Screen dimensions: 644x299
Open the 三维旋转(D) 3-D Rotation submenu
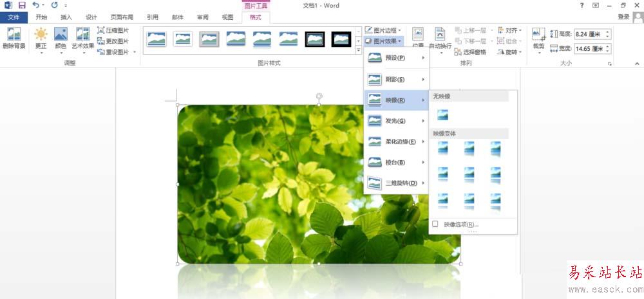(396, 183)
